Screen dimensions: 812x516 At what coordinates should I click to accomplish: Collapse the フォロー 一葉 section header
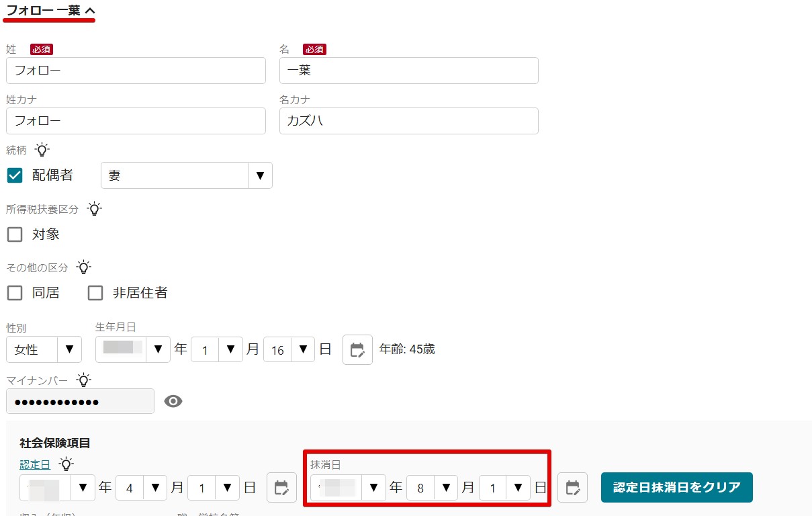pyautogui.click(x=50, y=10)
